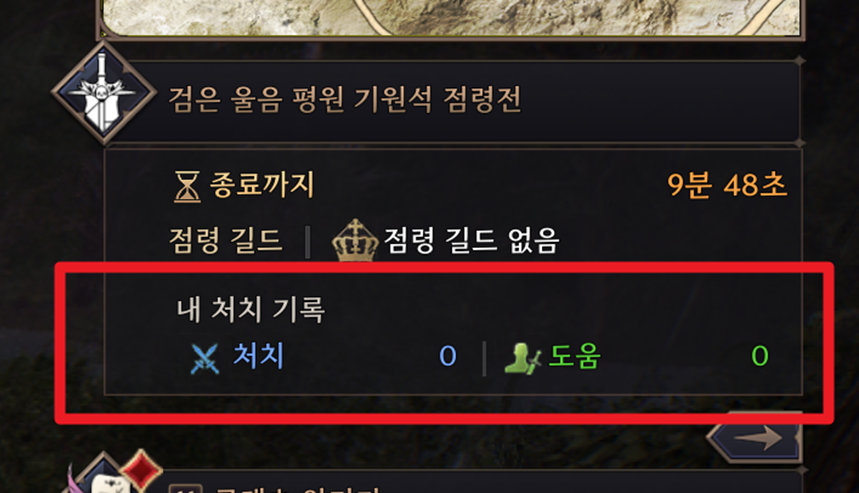Select the 점령 길드 label
The height and width of the screenshot is (493, 859).
[226, 240]
